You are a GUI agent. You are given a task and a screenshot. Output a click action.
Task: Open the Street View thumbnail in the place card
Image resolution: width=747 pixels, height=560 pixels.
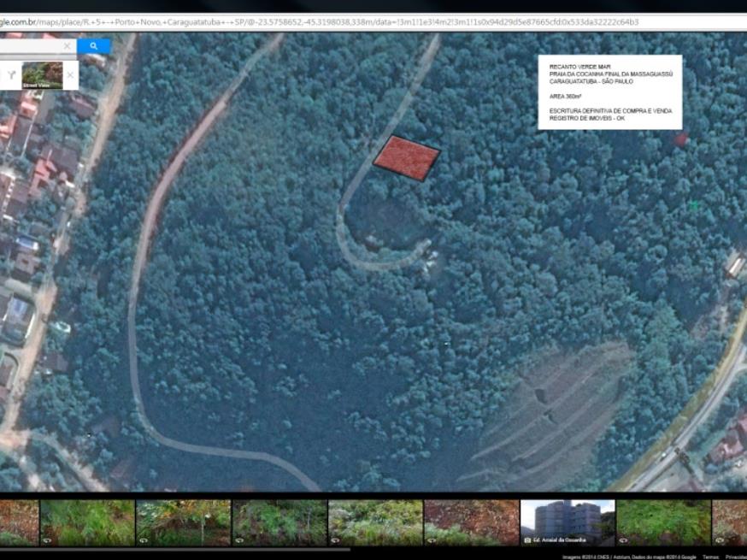tap(43, 75)
